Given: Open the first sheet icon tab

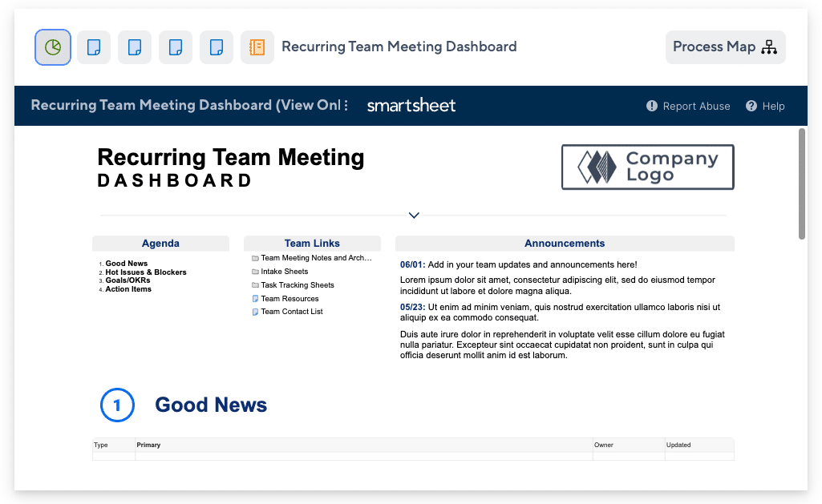Looking at the screenshot, I should pos(94,47).
